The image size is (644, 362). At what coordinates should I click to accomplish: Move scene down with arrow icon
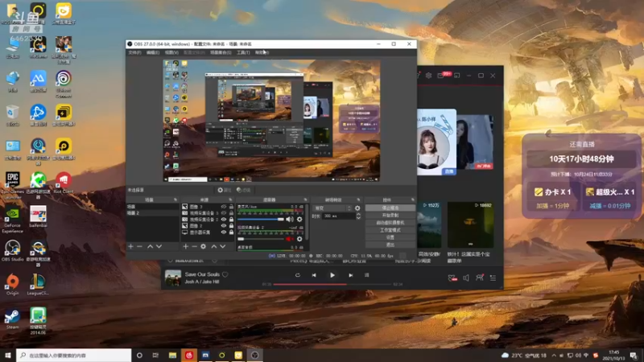point(159,246)
